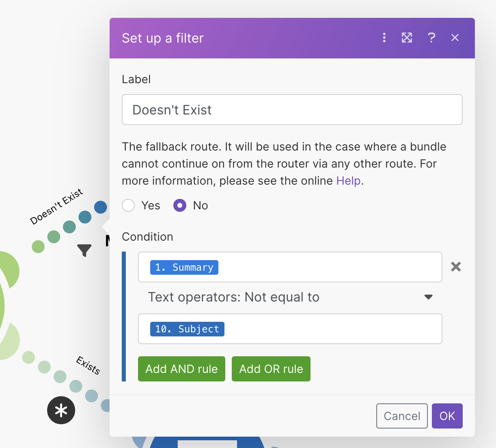Expand filter dialog with the fullscreen icon
The height and width of the screenshot is (448, 496).
(407, 38)
